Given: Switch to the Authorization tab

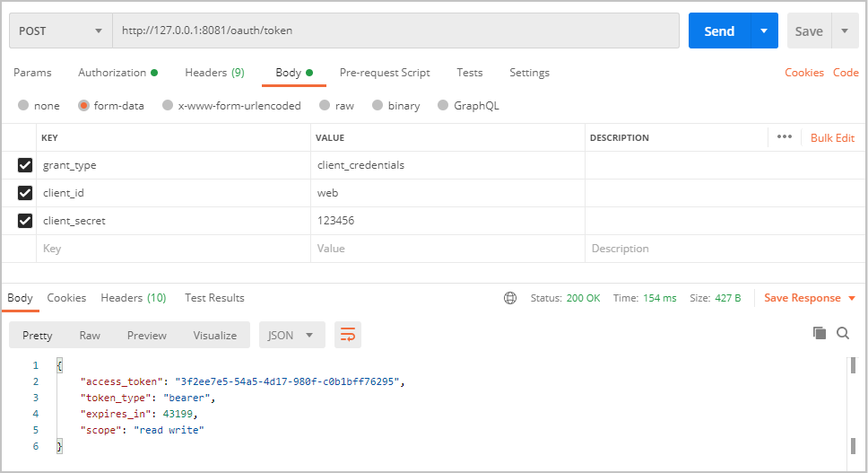Looking at the screenshot, I should pos(117,73).
